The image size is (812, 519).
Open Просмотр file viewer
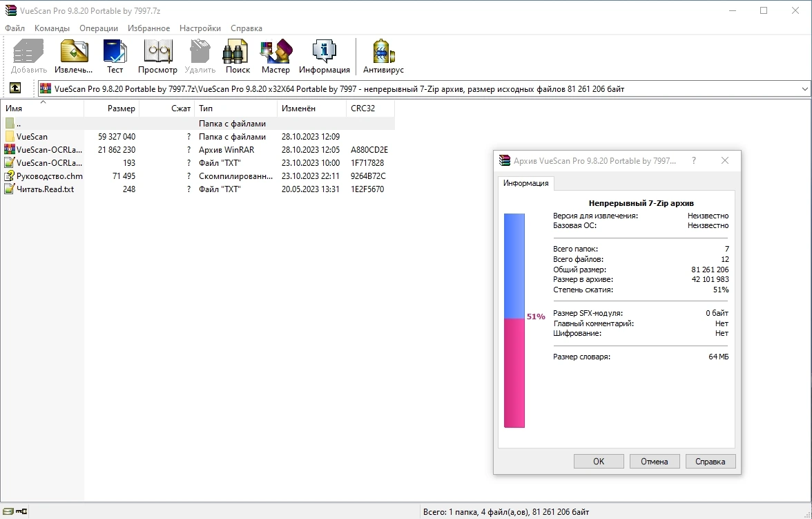(157, 56)
